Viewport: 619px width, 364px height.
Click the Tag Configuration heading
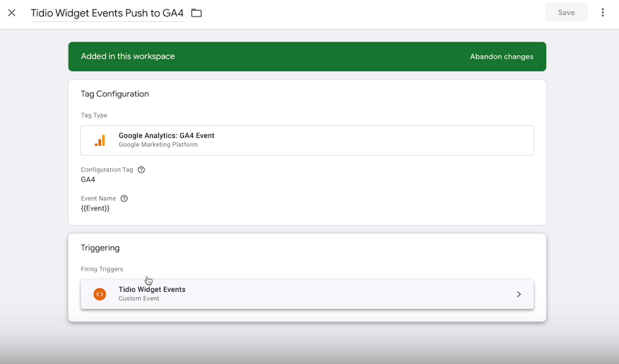(115, 94)
